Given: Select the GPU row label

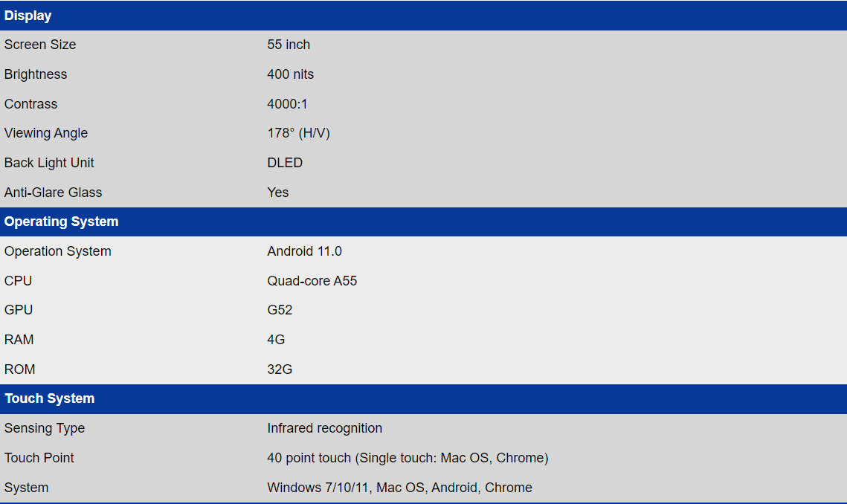Looking at the screenshot, I should 19,310.
